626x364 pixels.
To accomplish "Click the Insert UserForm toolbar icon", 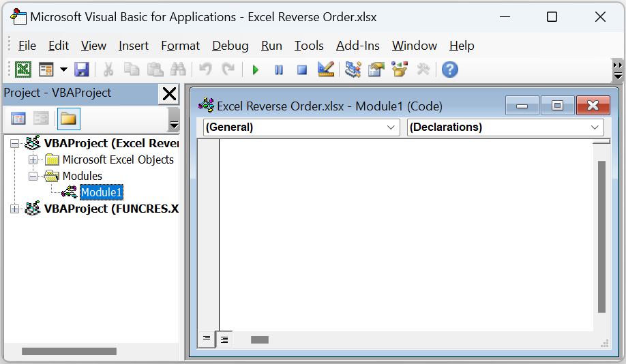I will click(x=46, y=70).
